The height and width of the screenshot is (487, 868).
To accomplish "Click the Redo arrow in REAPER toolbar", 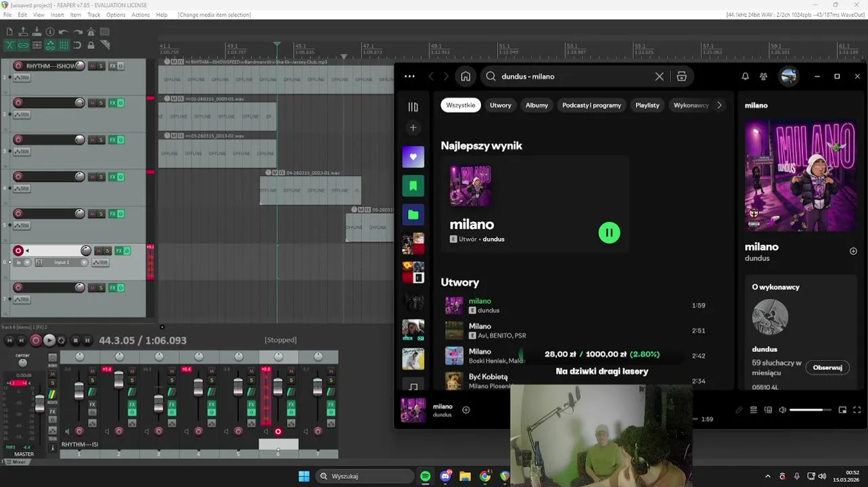I will [x=77, y=32].
